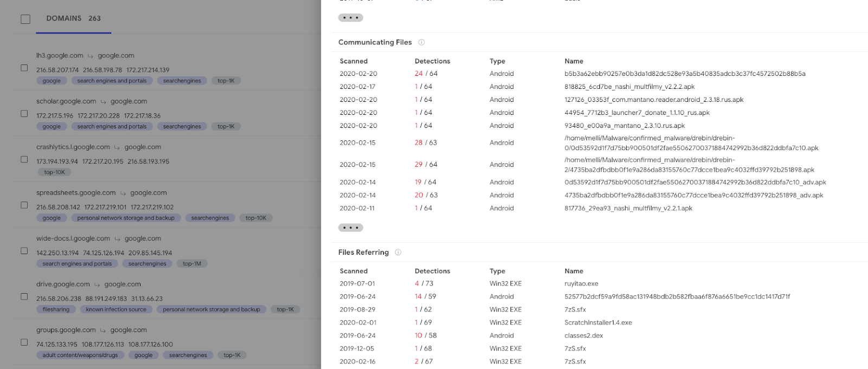Click arrow icon after scholar.google.com
This screenshot has width=868, height=369.
pos(103,102)
